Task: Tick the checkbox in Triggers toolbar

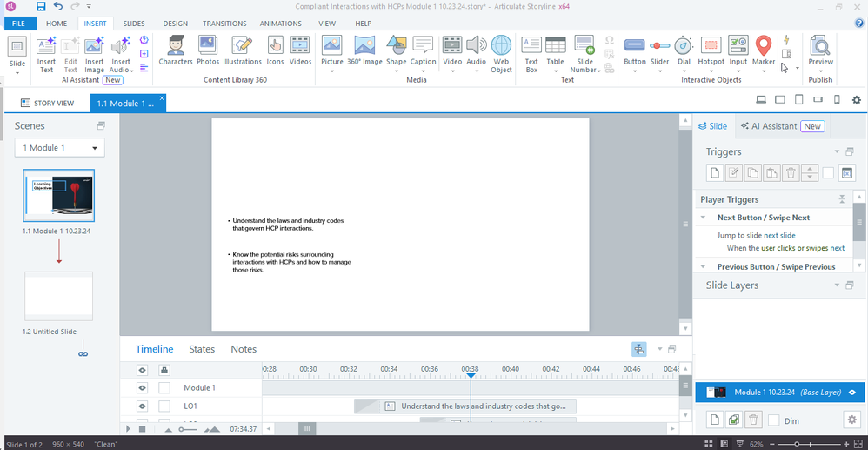Action: click(828, 173)
